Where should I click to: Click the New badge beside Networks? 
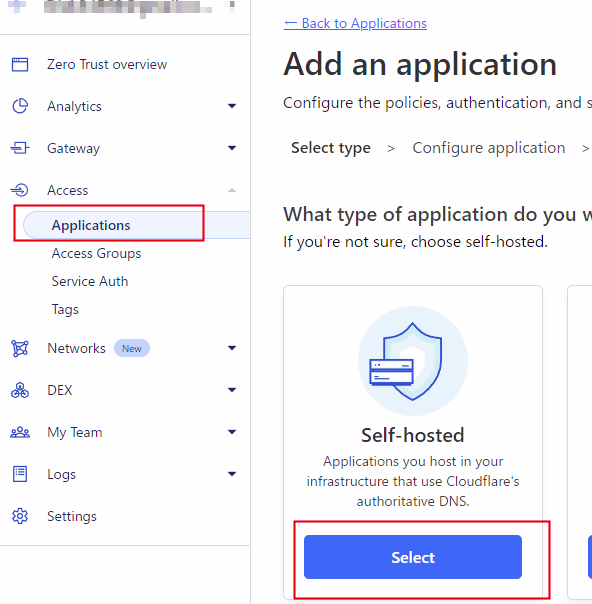pyautogui.click(x=132, y=348)
